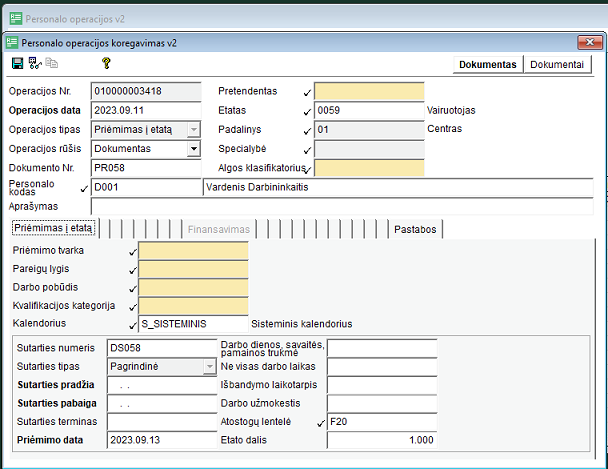Click the lookup checkmark next to Pretendentas
608x469 pixels.
[307, 92]
